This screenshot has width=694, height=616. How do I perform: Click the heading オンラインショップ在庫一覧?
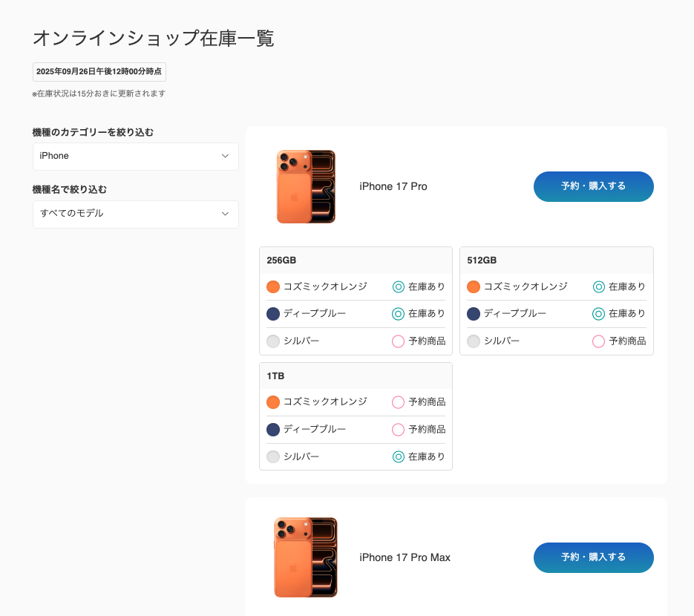coord(153,38)
